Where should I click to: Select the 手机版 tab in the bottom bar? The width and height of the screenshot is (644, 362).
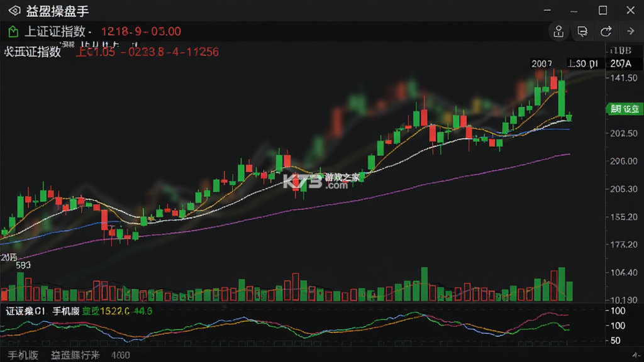(x=23, y=355)
